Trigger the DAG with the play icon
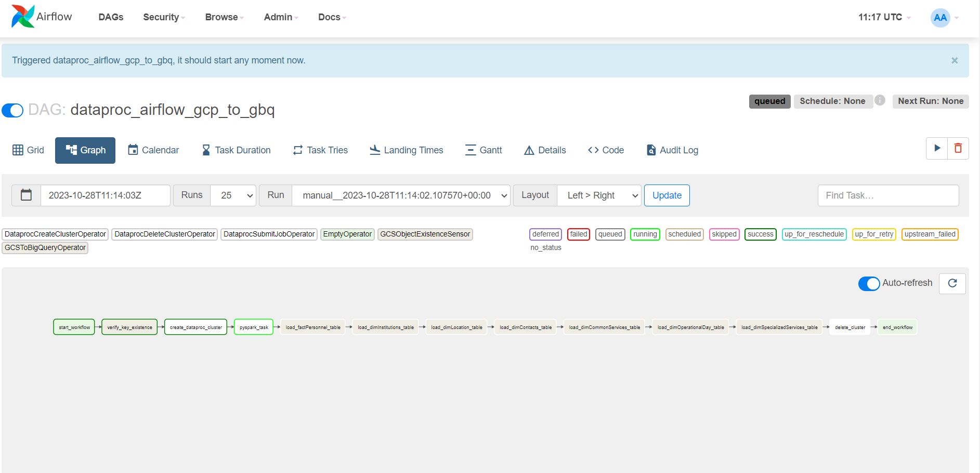This screenshot has width=980, height=473. (937, 148)
